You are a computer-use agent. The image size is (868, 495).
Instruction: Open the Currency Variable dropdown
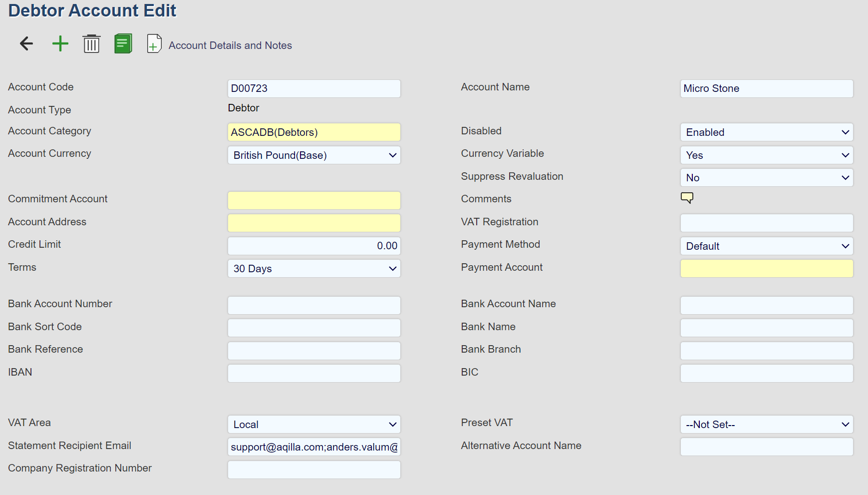click(766, 155)
